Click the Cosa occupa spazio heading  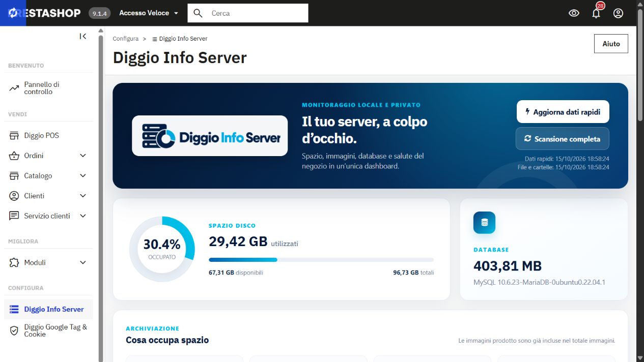point(167,340)
